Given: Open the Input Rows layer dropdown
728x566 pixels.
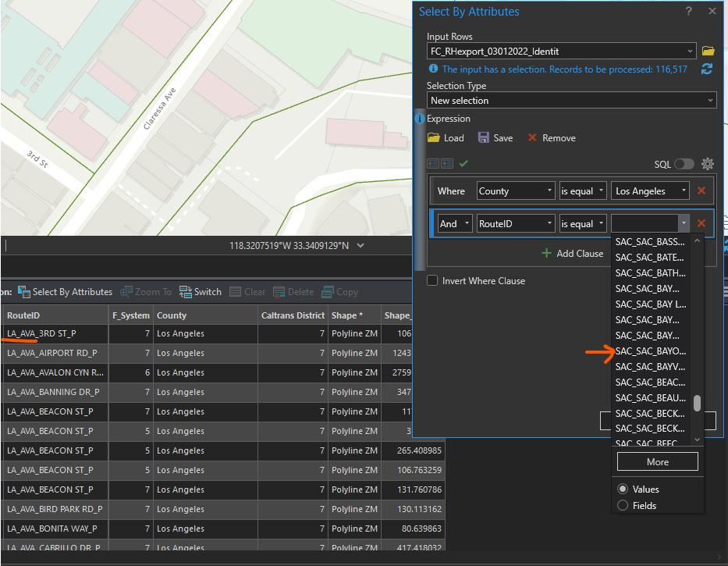Looking at the screenshot, I should tap(561, 52).
